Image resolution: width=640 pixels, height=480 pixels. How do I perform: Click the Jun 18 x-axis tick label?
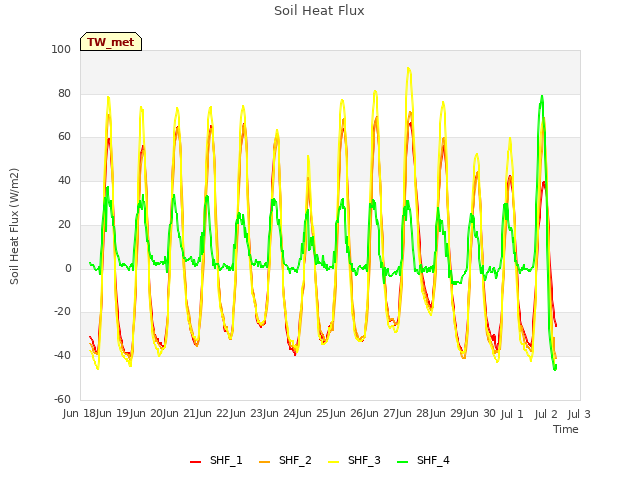tap(80, 414)
